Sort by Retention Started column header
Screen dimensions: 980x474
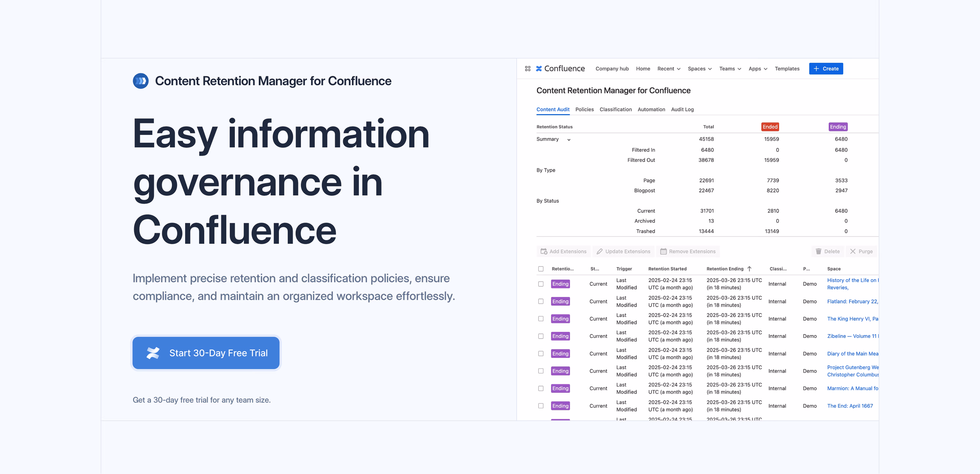667,269
